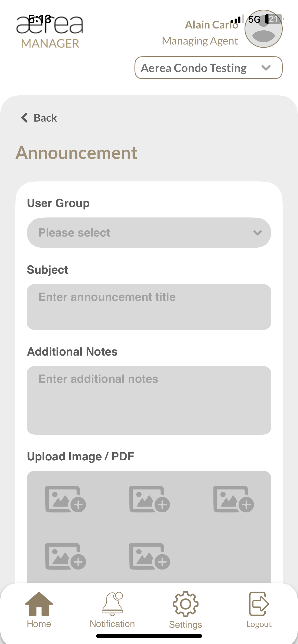Go Back to the previous screen
This screenshot has width=298, height=644.
[39, 118]
